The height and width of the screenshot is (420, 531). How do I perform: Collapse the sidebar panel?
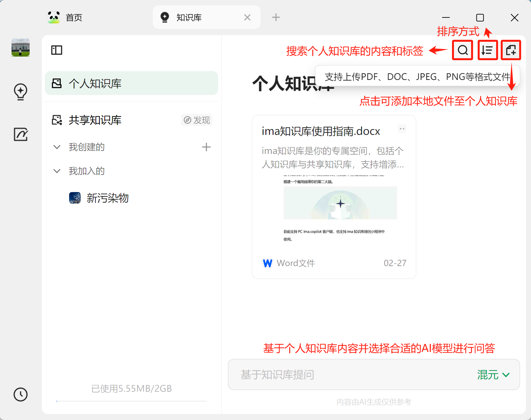56,50
